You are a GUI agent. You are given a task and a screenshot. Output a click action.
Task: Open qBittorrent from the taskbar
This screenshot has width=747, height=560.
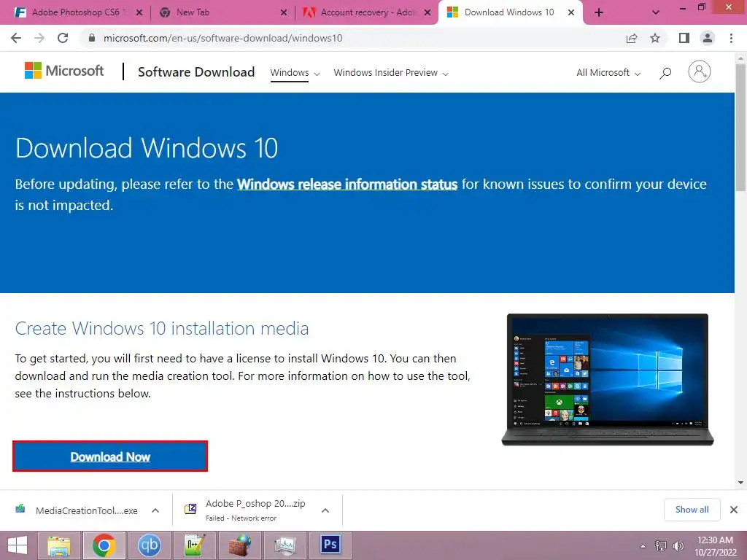click(149, 545)
